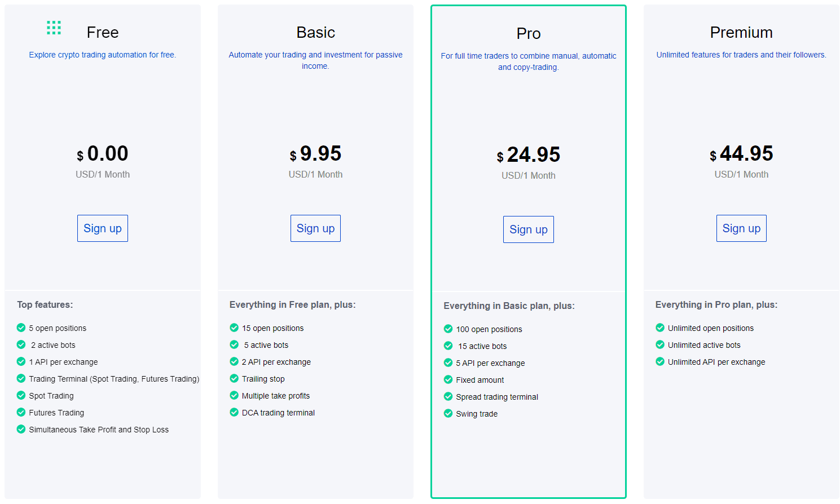Click the checkmark icon beside Spread trading terminal
Viewport: 840px width, 504px height.
(x=448, y=396)
